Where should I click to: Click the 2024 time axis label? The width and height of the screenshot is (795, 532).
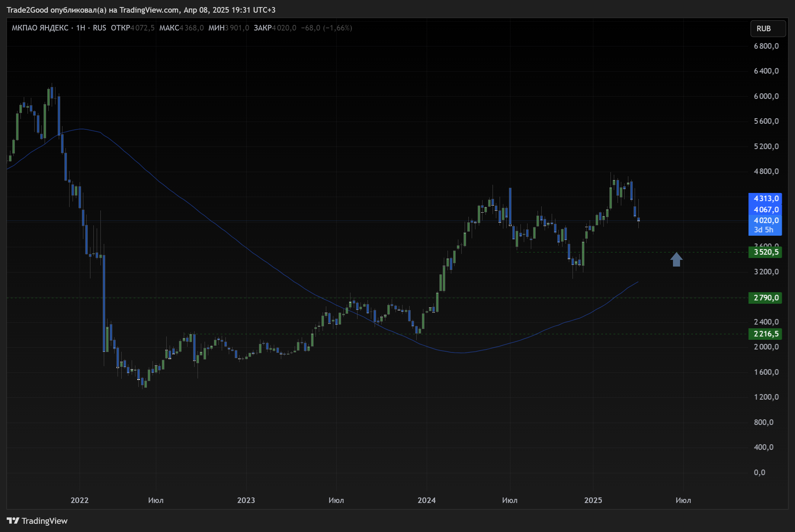tap(426, 500)
